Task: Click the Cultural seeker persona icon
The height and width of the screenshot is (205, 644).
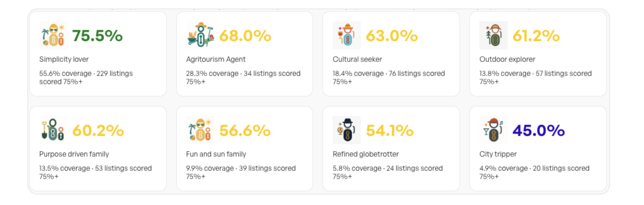Action: pos(347,35)
